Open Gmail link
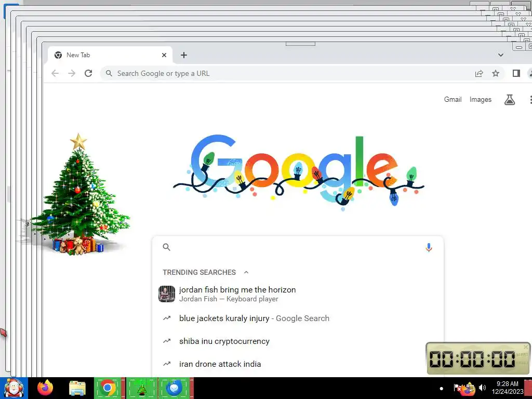The height and width of the screenshot is (399, 532). point(453,99)
